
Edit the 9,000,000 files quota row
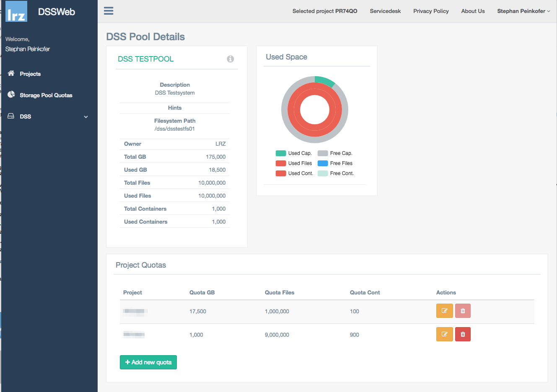click(444, 334)
